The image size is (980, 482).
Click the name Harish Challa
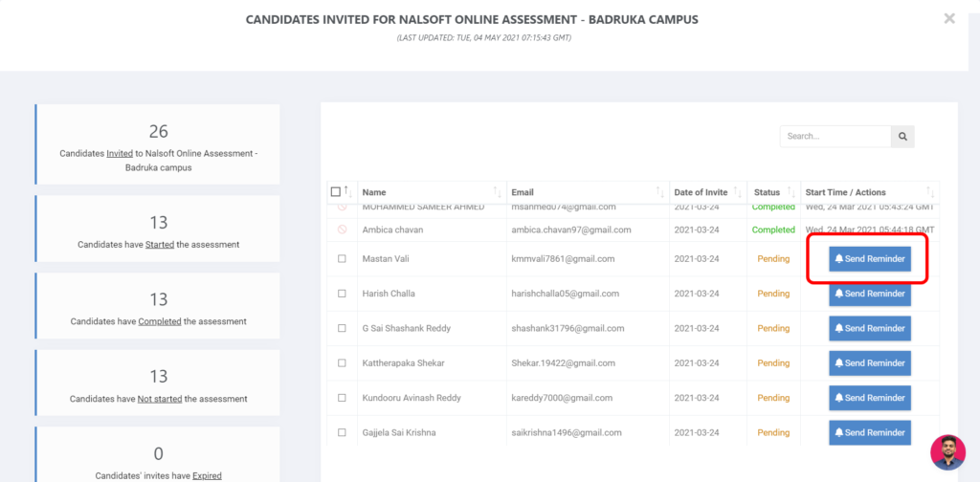pos(389,294)
